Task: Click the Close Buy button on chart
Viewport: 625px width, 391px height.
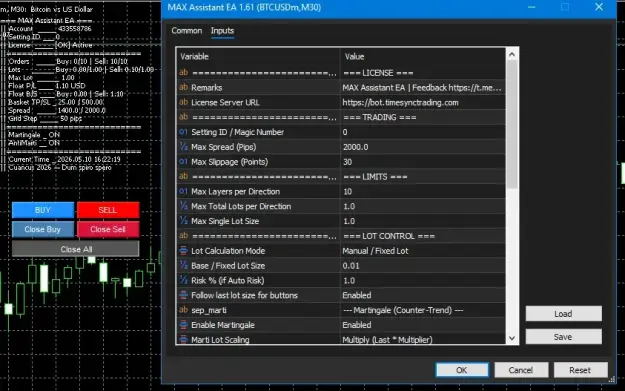Action: [x=43, y=229]
